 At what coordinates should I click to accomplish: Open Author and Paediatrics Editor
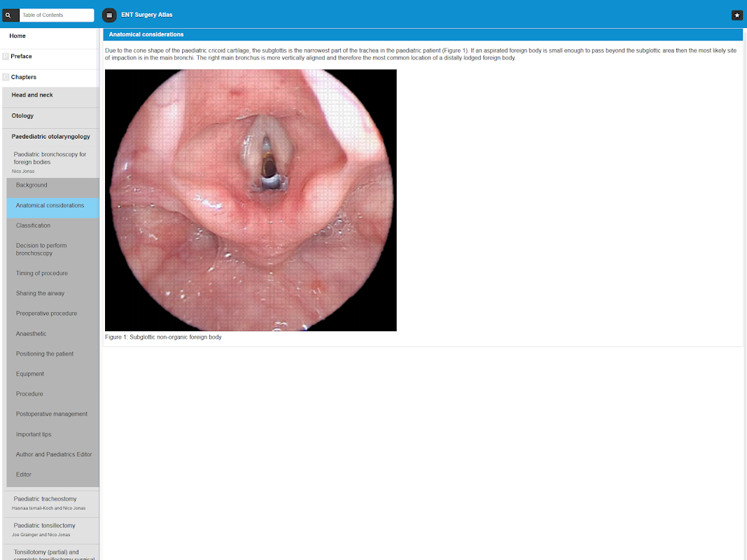tap(53, 454)
